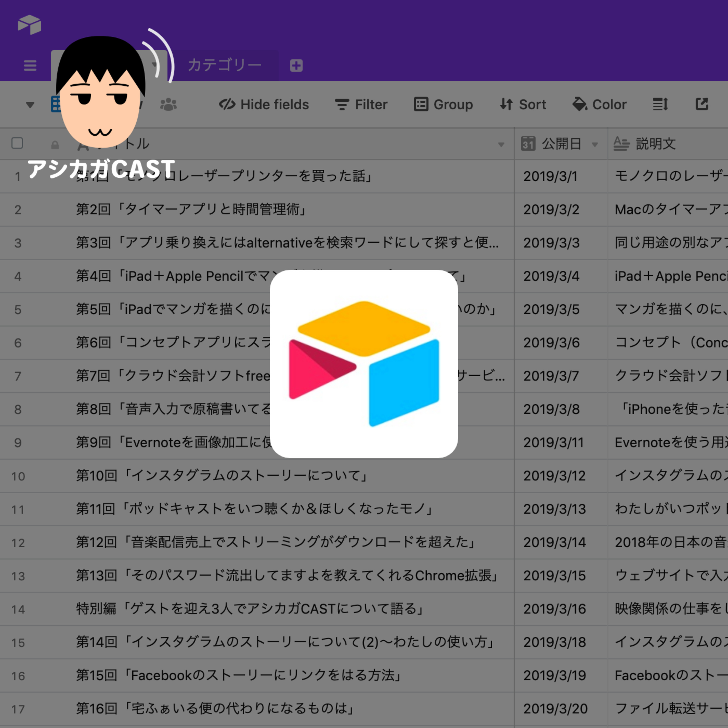Screen dimensions: 728x728
Task: Add a new table with plus icon
Action: 296,66
